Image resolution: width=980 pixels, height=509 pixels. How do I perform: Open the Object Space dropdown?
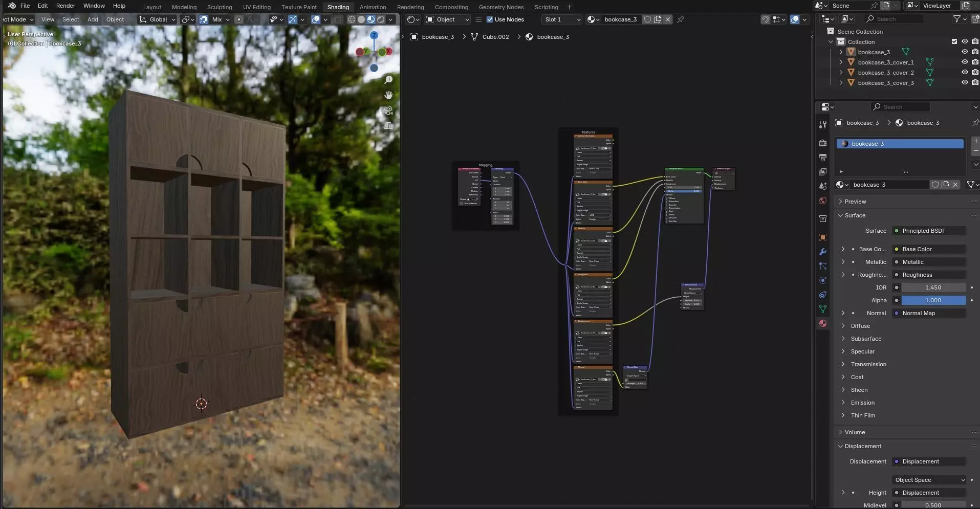click(929, 480)
